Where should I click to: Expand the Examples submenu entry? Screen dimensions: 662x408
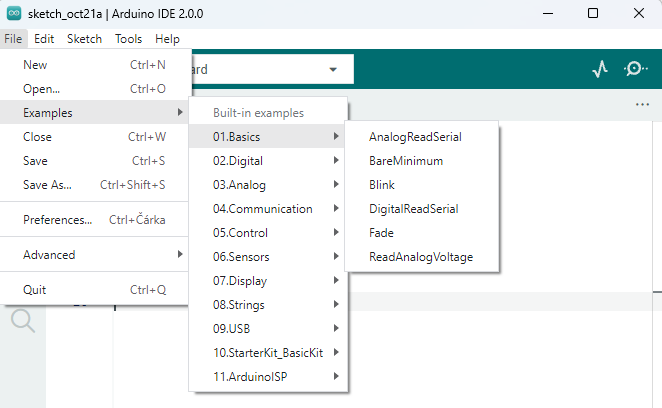tap(94, 112)
